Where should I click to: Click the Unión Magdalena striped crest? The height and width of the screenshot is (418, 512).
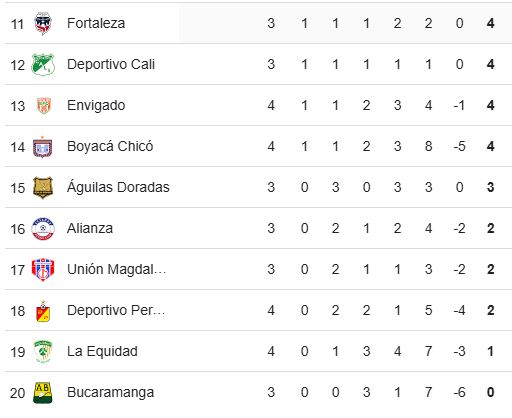point(43,269)
